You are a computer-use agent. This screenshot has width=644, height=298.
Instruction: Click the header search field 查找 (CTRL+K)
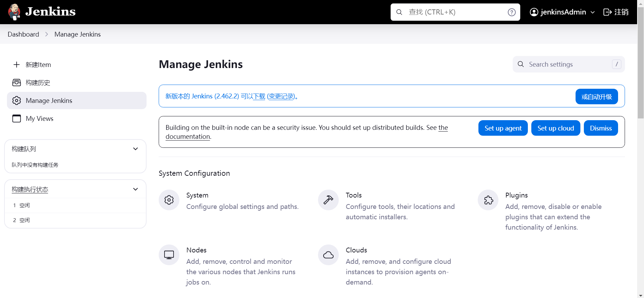pos(455,12)
